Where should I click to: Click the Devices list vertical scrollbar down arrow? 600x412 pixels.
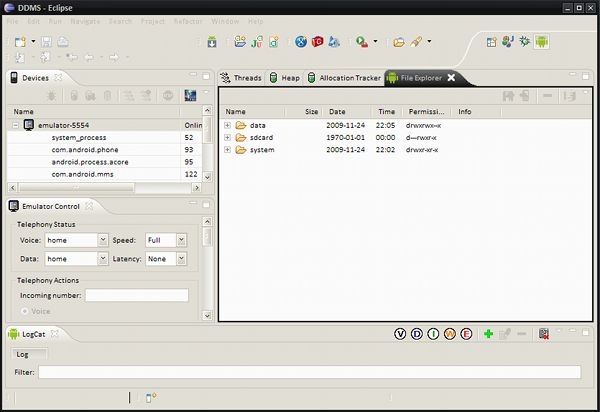click(x=207, y=177)
